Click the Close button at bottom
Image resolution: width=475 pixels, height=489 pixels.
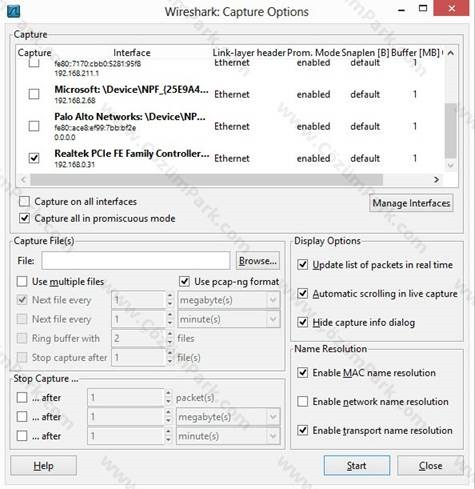point(430,465)
